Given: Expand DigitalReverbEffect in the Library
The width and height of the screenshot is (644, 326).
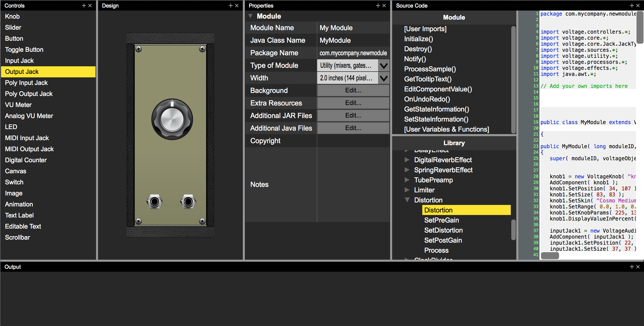Looking at the screenshot, I should pyautogui.click(x=407, y=160).
